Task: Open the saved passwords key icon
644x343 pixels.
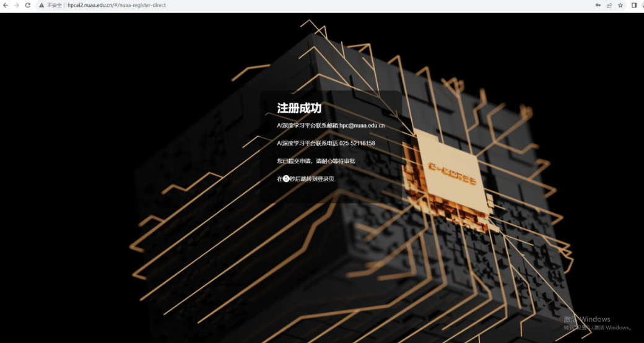Action: 598,5
